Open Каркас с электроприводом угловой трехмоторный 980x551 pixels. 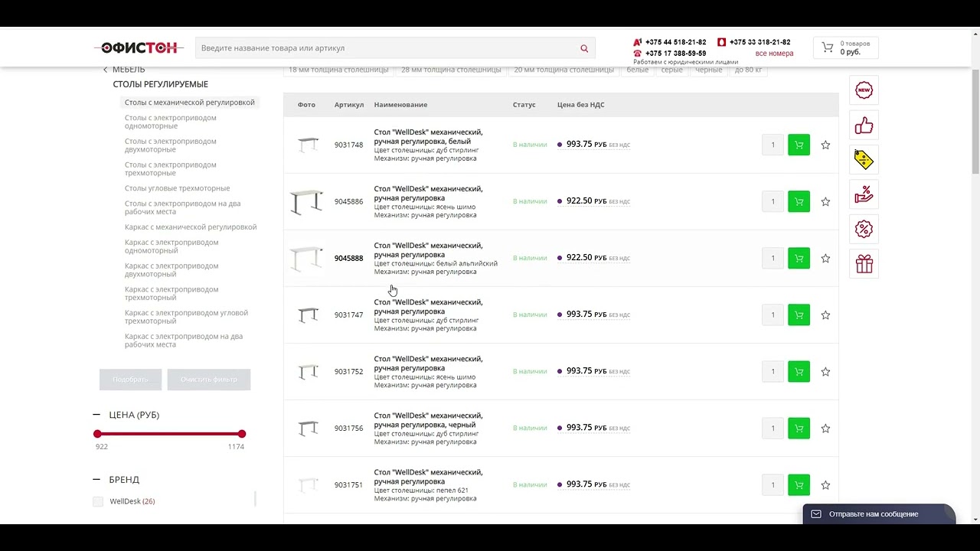coord(186,317)
